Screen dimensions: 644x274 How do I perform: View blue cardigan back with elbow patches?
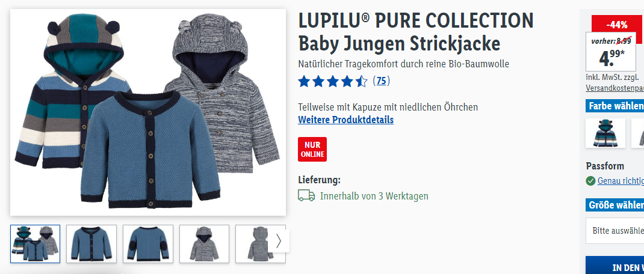click(x=148, y=243)
